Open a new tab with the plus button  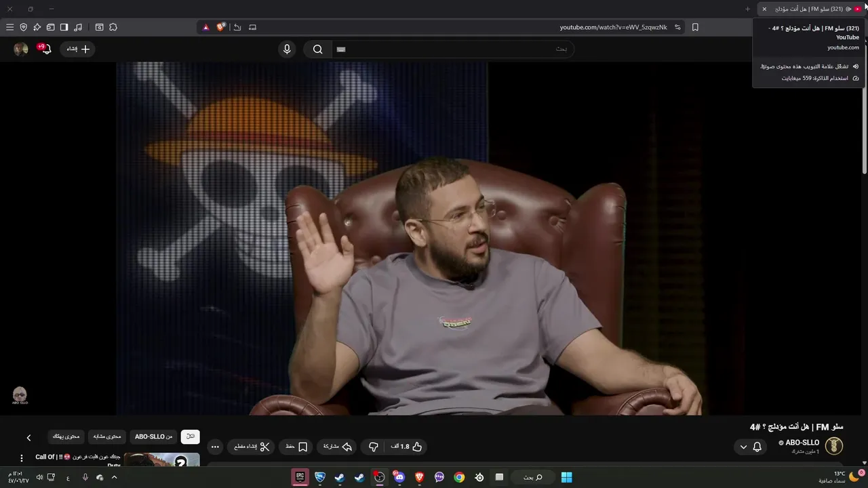[748, 9]
